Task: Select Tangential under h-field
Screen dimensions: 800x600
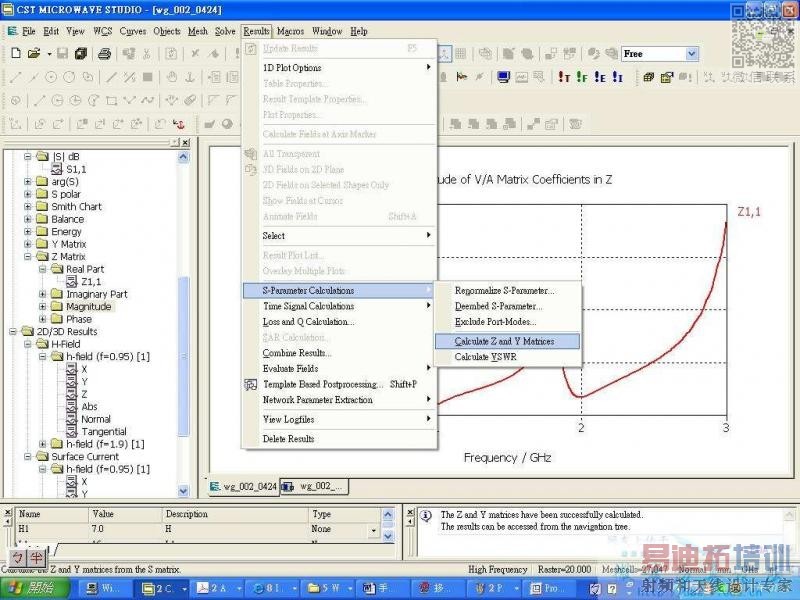Action: pyautogui.click(x=104, y=432)
